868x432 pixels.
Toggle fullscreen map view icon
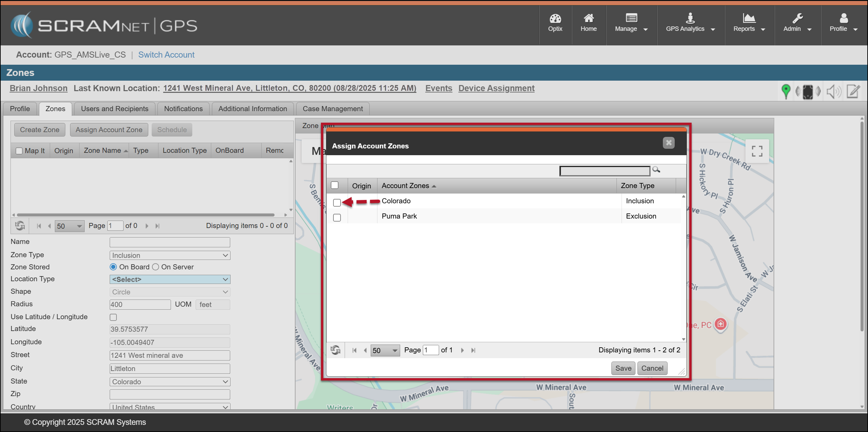coord(757,151)
